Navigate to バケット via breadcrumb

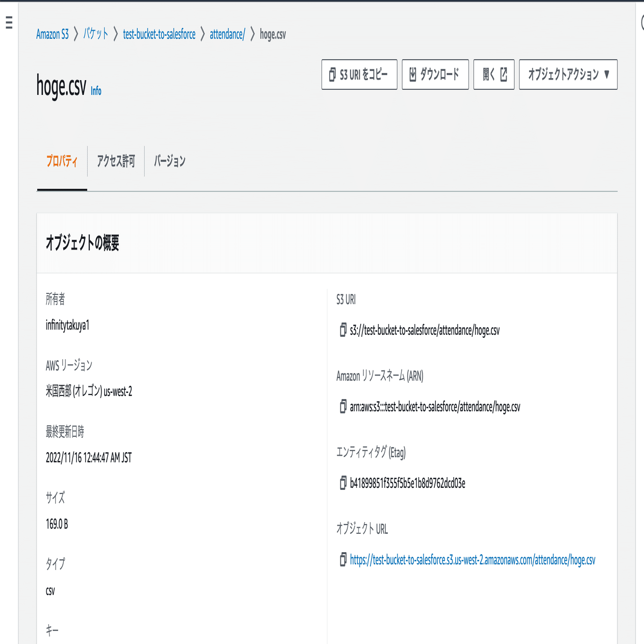[x=95, y=34]
